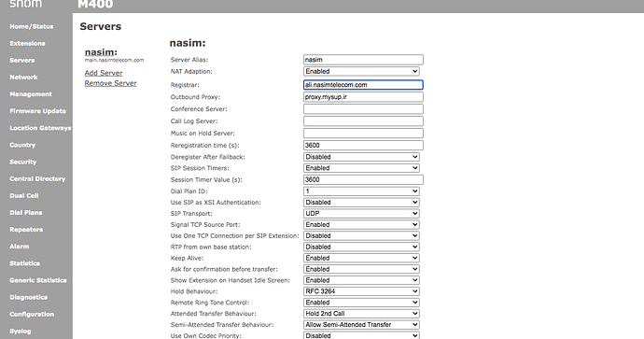The image size is (644, 339).
Task: Click the Server Alias field
Action: point(363,60)
